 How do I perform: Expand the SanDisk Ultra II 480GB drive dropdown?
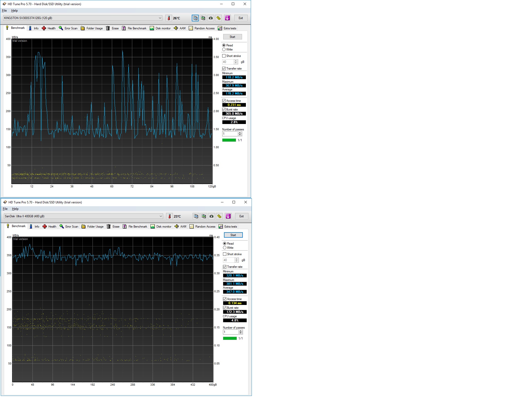tap(161, 216)
